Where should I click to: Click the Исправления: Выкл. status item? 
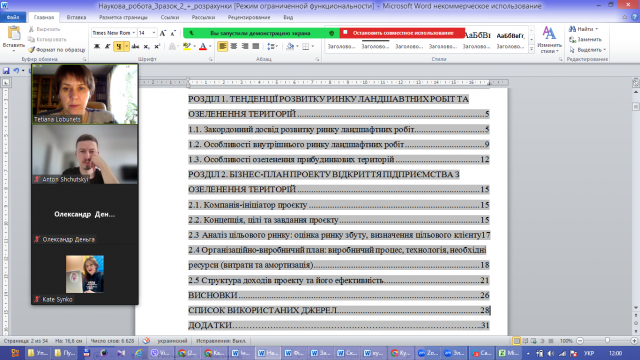221,340
